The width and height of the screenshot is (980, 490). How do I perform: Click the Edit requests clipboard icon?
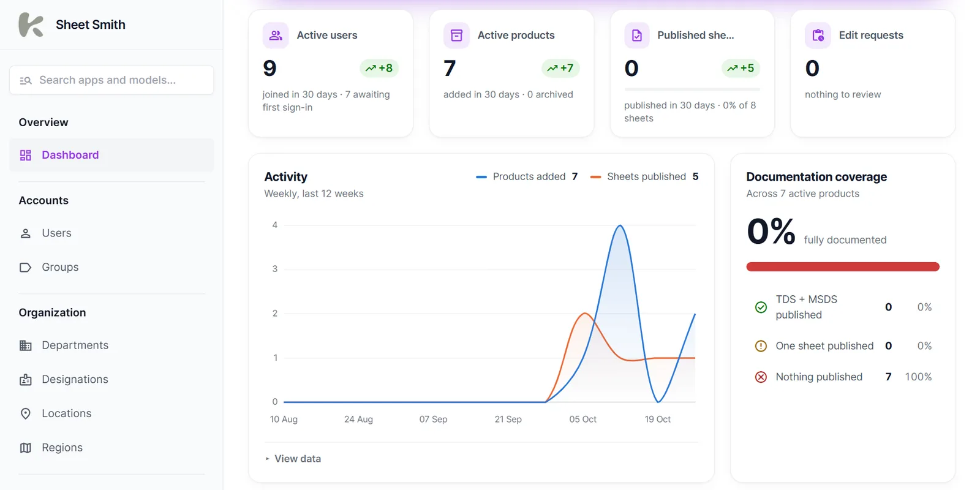(818, 36)
